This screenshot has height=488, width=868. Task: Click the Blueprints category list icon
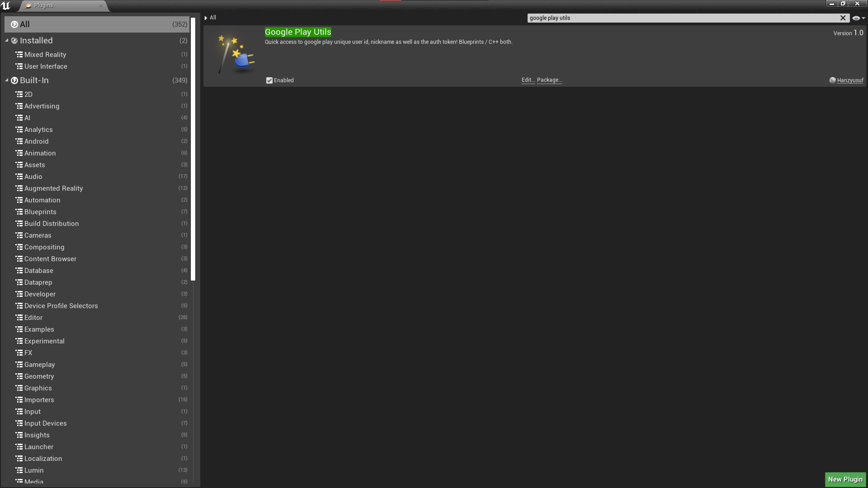(x=19, y=212)
